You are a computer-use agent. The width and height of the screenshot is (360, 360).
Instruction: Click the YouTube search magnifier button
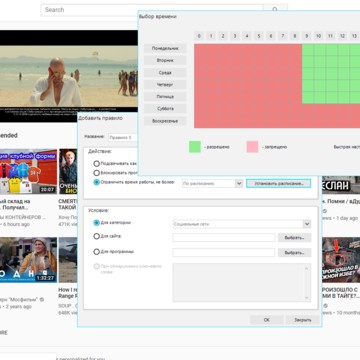point(275,10)
